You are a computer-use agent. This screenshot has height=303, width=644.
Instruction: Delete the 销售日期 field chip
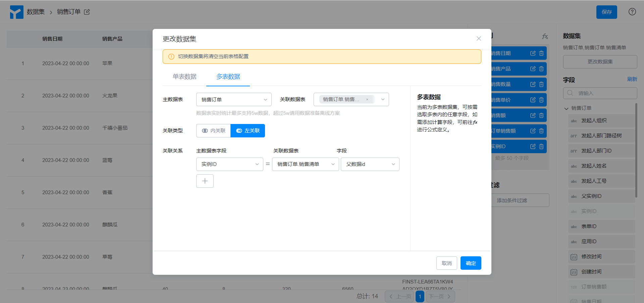[541, 53]
